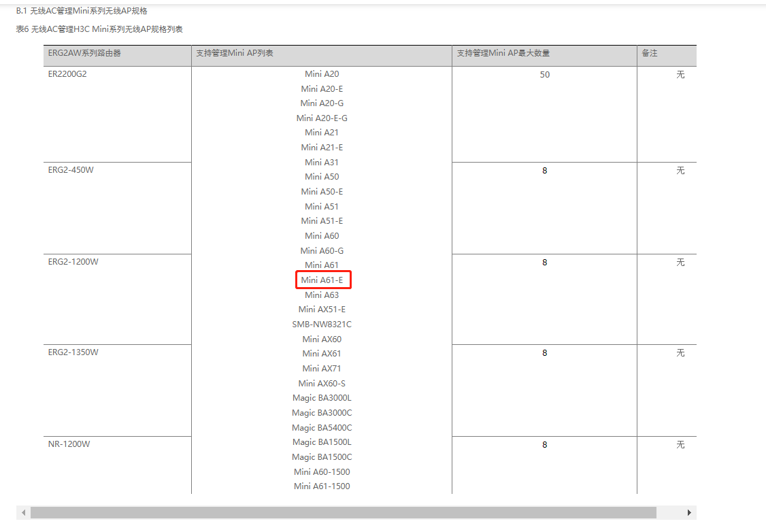Click the Mini A21 entry

pos(322,133)
